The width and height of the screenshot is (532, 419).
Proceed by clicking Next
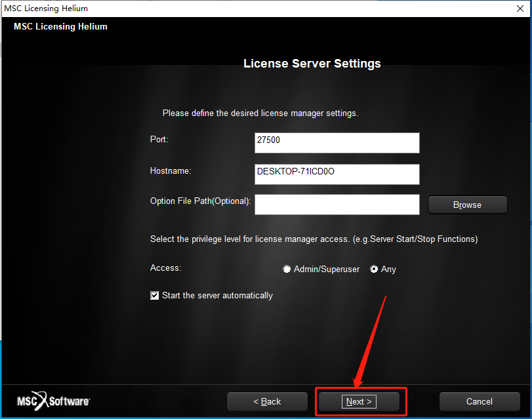[359, 402]
